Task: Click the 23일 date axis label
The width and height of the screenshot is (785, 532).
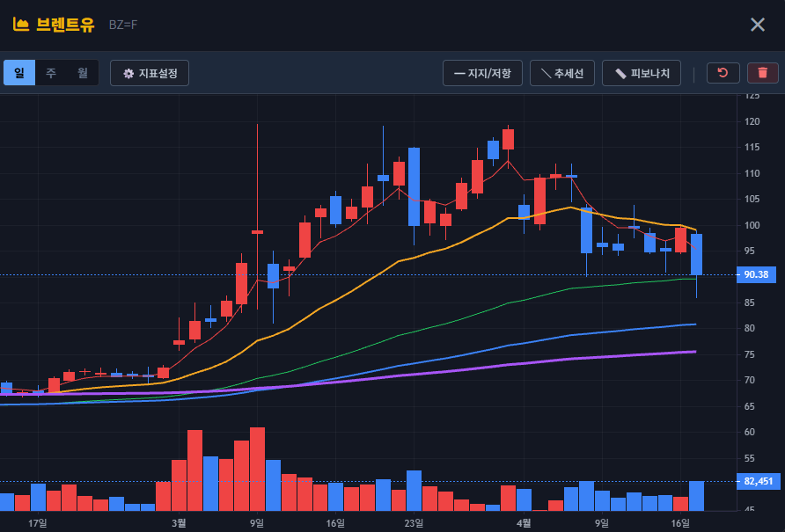Action: pyautogui.click(x=414, y=523)
